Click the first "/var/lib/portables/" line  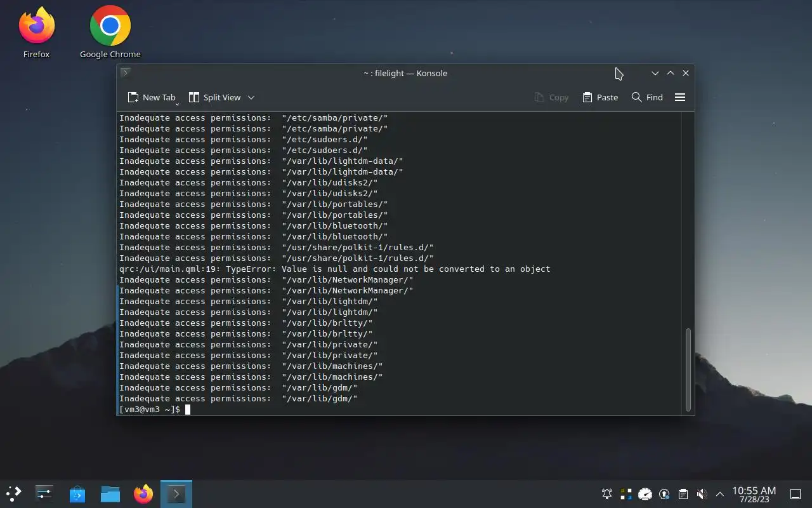254,204
